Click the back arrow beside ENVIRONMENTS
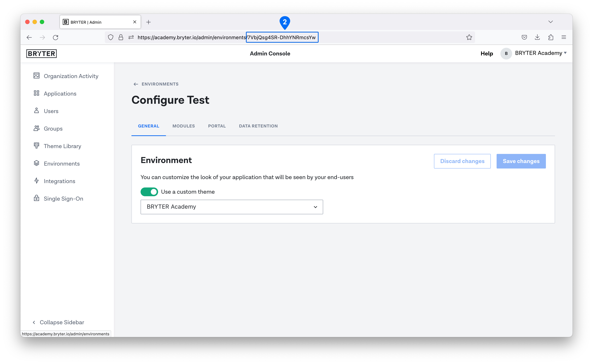This screenshot has width=593, height=364. point(136,84)
